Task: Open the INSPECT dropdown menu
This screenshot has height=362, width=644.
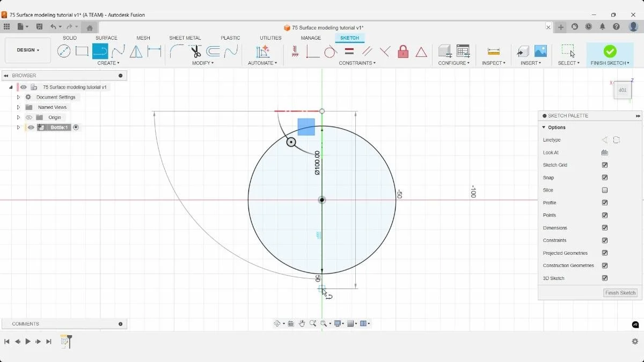Action: click(x=494, y=63)
